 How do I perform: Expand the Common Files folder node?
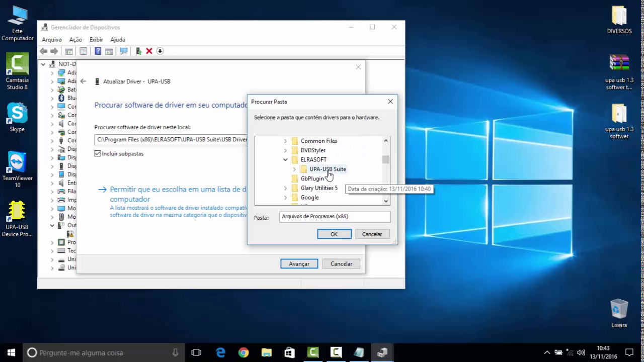285,141
